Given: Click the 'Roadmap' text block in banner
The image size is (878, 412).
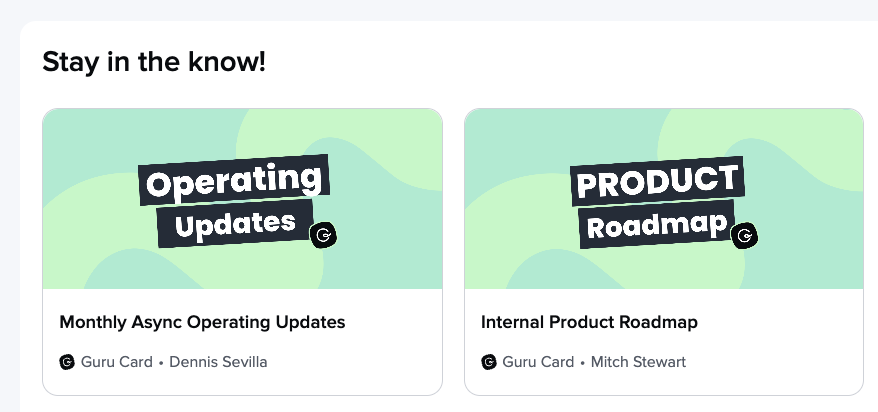Looking at the screenshot, I should click(x=657, y=224).
